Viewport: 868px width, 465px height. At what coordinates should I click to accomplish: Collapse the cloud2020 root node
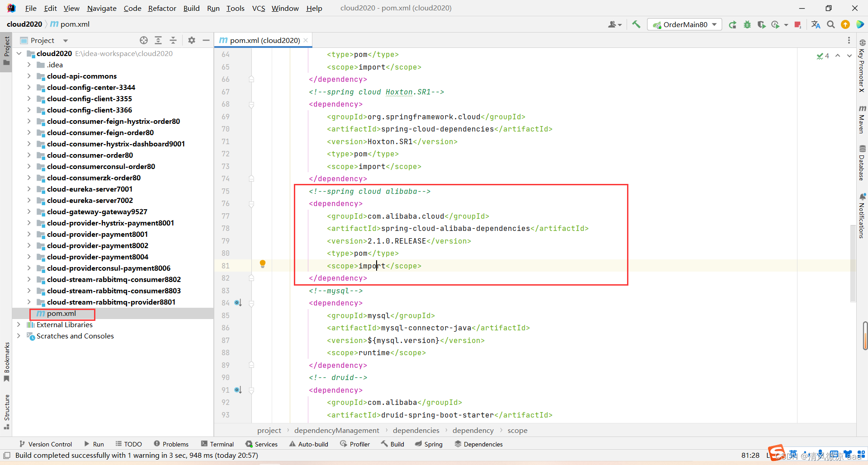19,53
